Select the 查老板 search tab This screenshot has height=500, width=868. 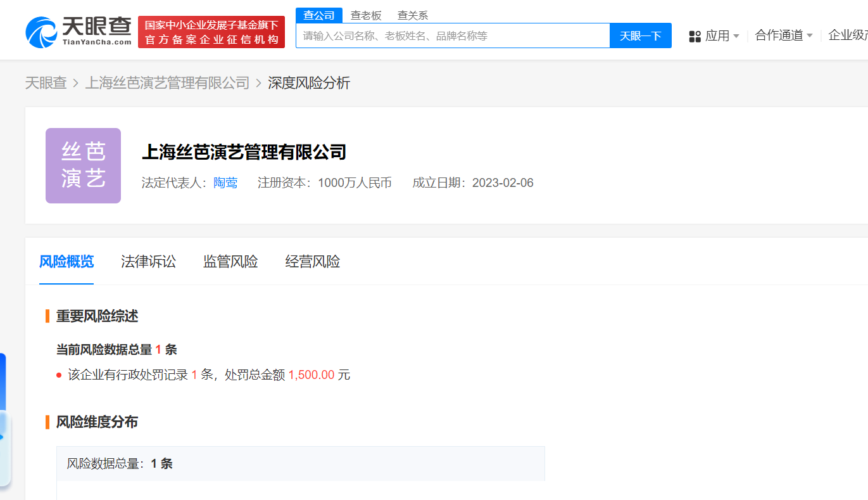[366, 15]
